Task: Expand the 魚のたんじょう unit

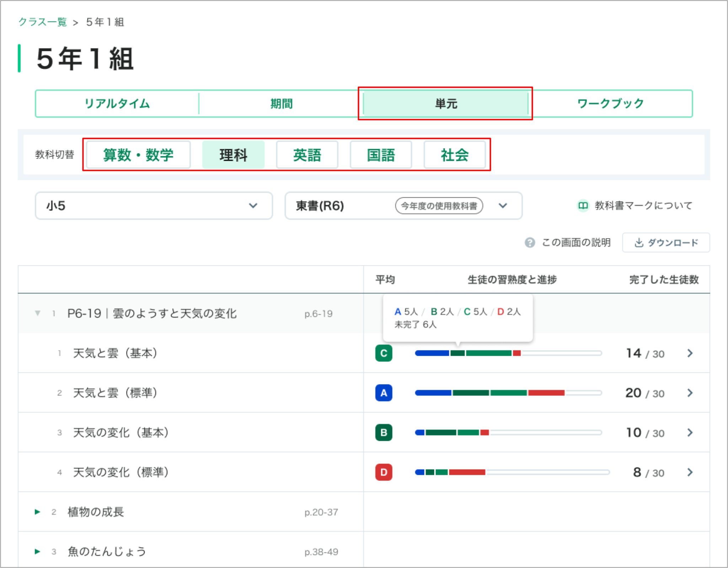Action: coord(37,552)
